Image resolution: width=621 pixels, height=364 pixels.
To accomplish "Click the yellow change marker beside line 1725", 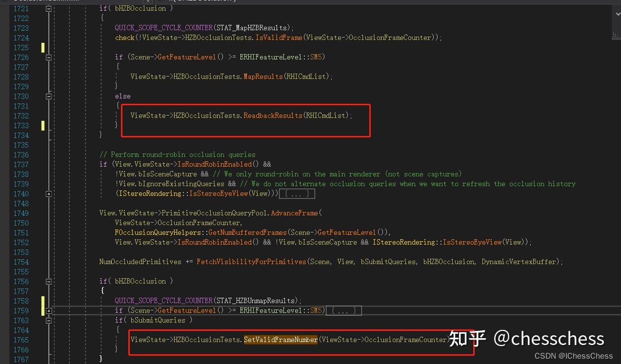I will [x=43, y=47].
